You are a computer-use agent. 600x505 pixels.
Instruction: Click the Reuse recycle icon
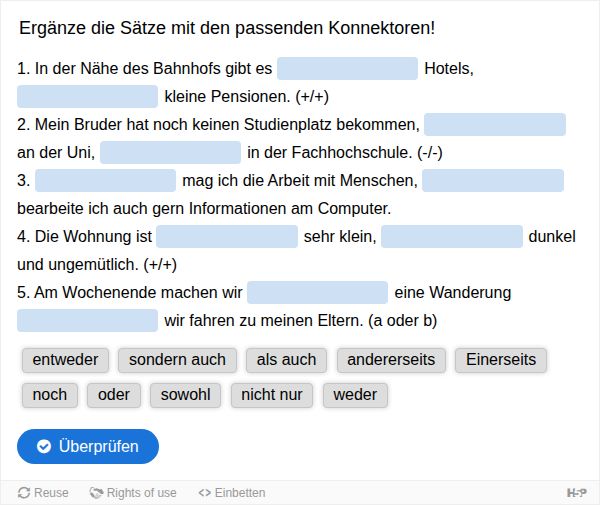(x=24, y=493)
